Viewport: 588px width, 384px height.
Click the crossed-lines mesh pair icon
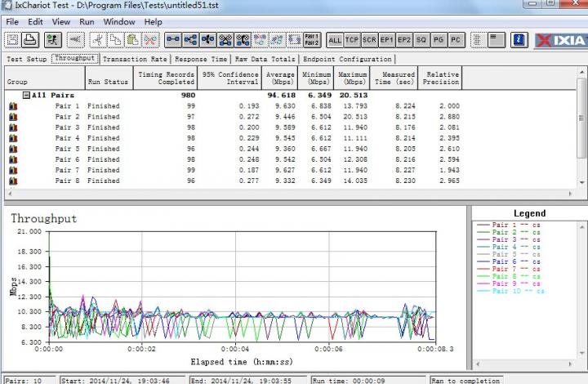tap(225, 40)
